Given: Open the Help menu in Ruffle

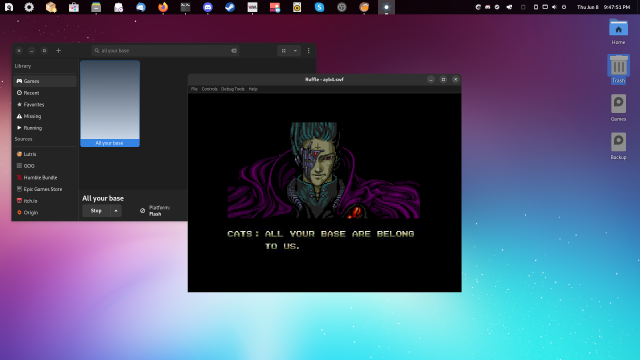Looking at the screenshot, I should coord(253,89).
